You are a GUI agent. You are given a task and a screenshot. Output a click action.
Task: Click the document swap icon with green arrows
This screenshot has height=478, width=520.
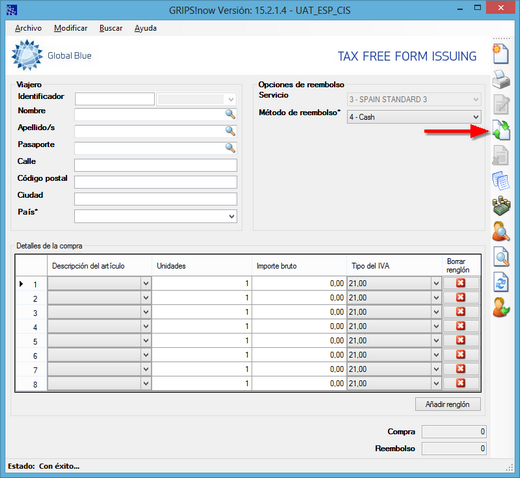pos(501,130)
